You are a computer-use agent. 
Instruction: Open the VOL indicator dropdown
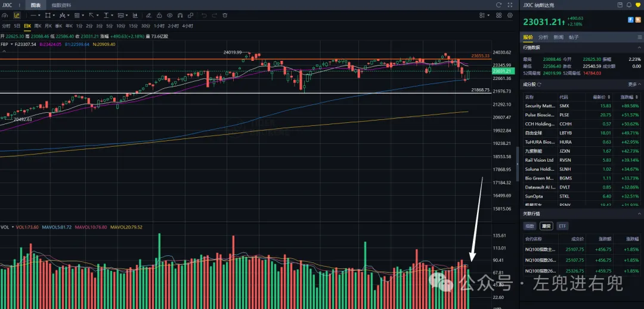point(13,227)
